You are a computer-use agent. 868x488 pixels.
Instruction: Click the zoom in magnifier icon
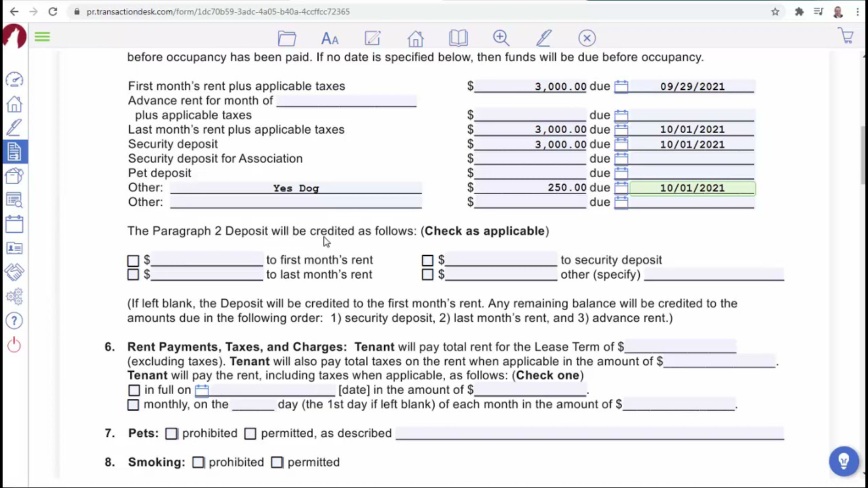pyautogui.click(x=501, y=38)
